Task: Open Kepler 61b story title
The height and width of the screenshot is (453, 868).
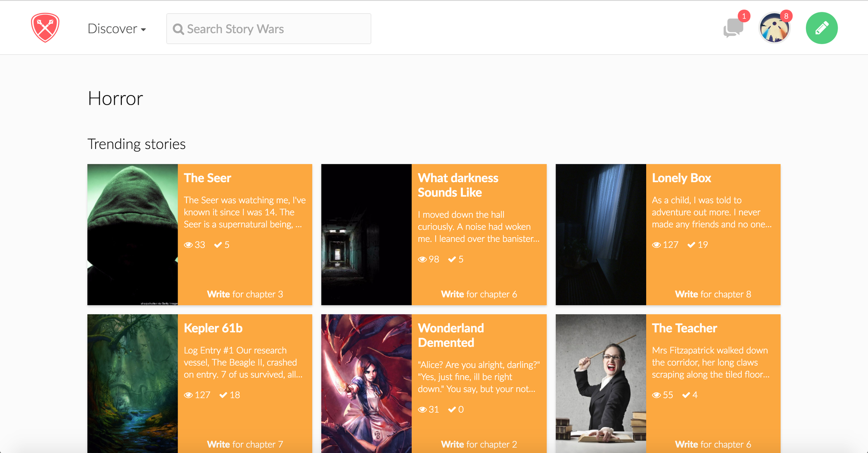Action: [x=213, y=328]
